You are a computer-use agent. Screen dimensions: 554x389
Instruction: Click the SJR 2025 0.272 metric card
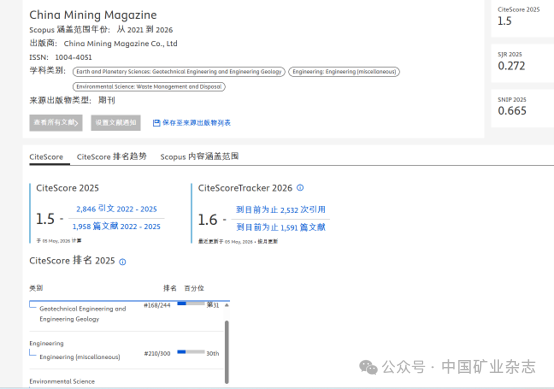[x=522, y=63]
